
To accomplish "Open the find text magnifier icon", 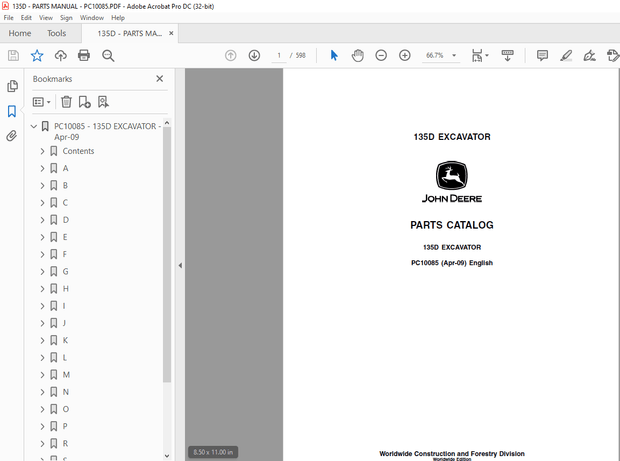I will click(108, 55).
